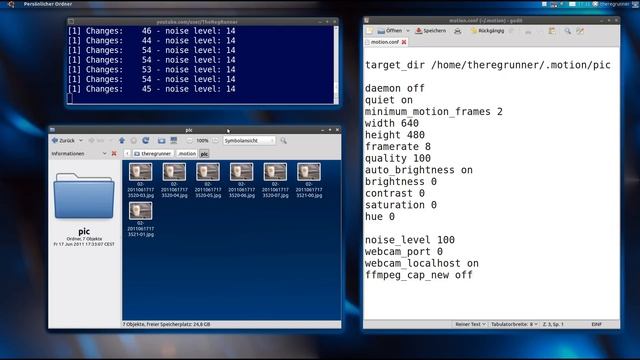640x360 pixels.
Task: Click the 'minimum_motion_frames 2' line
Action: tap(434, 111)
